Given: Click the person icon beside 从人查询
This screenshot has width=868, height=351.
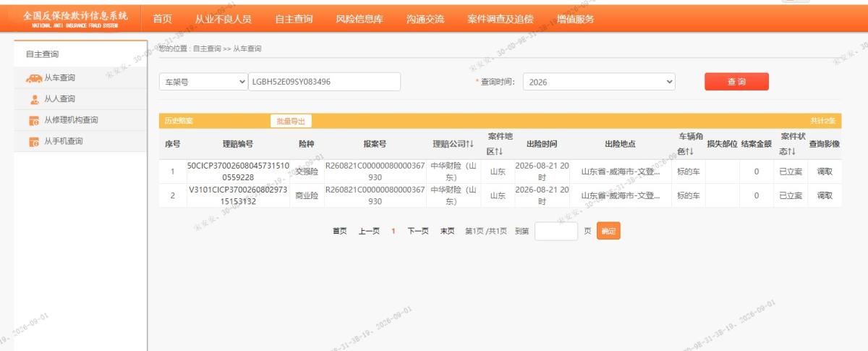Looking at the screenshot, I should (34, 99).
